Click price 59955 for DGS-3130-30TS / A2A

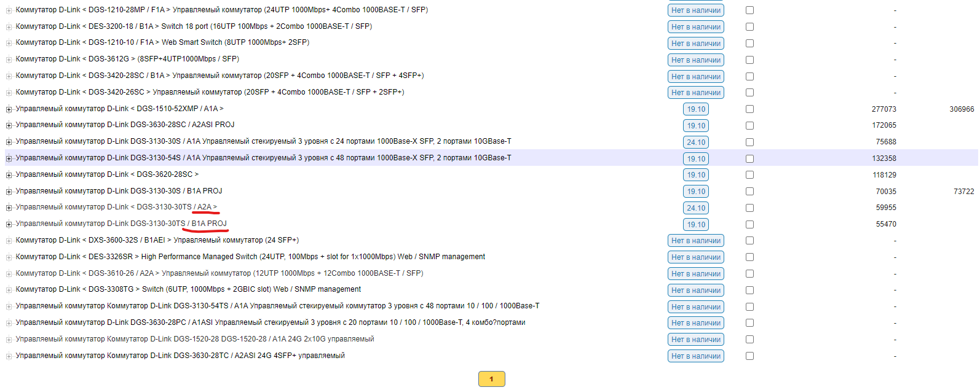pos(886,208)
